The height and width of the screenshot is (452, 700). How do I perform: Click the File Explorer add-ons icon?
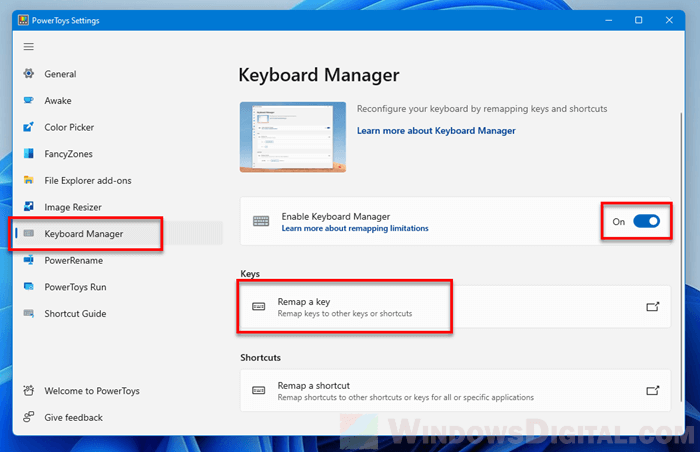(x=29, y=180)
